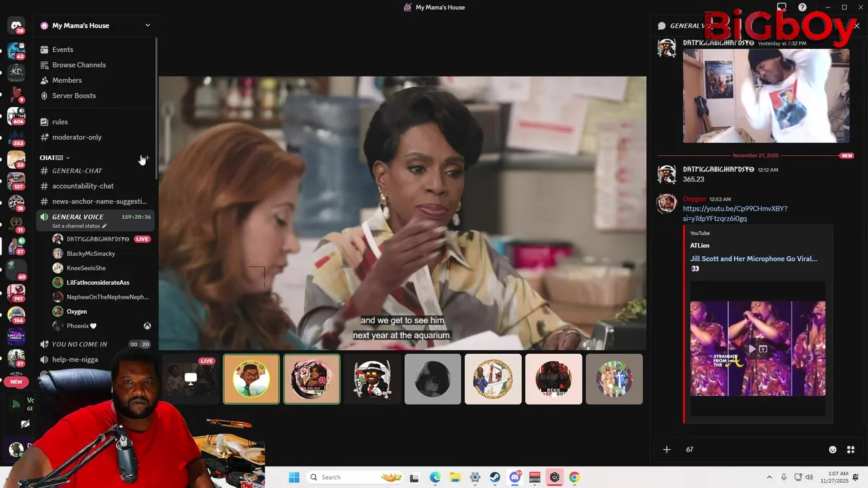Screen dimensions: 868x488
Task: Open the youtu.be link in chat
Action: [735, 213]
